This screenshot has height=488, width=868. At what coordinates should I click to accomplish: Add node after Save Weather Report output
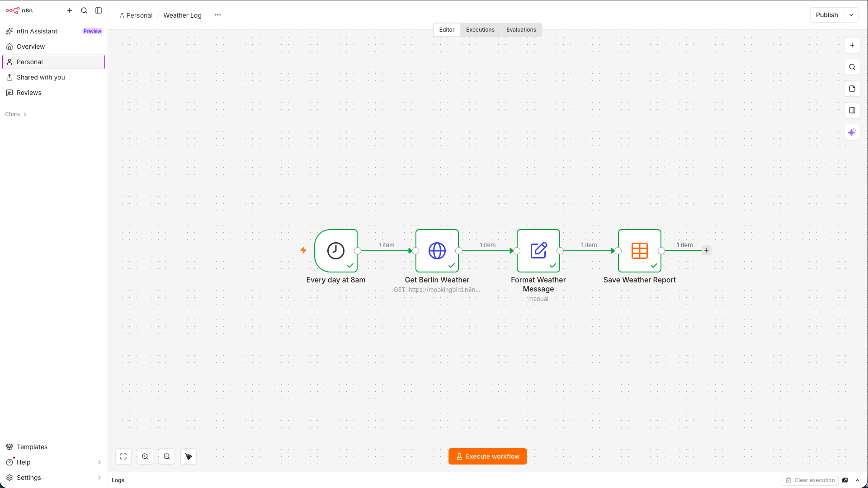point(707,250)
